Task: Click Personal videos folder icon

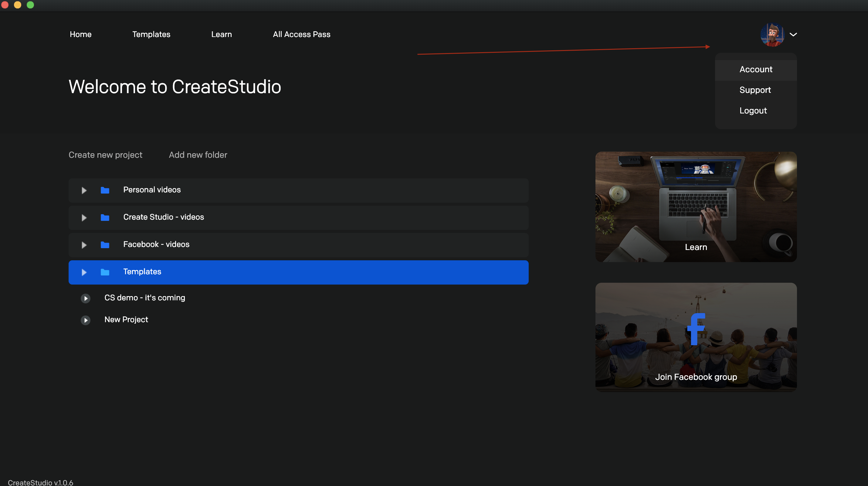Action: coord(105,190)
